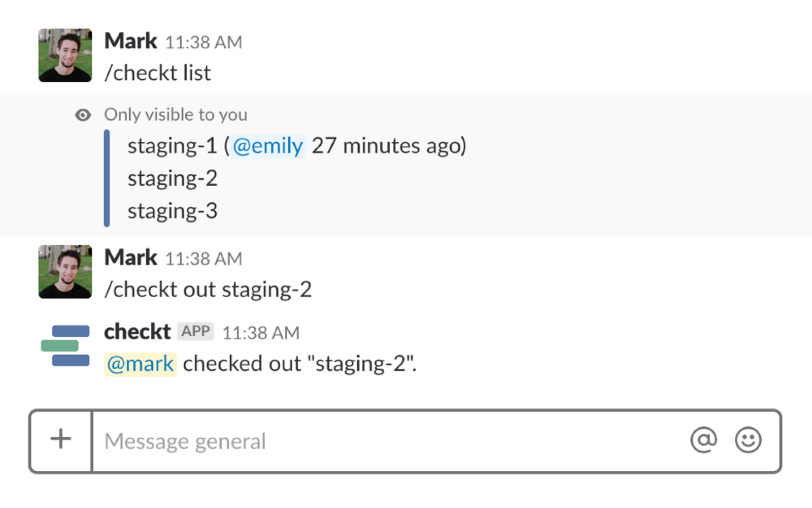Click Mark's name above '/checkt list'
Screen dimensions: 812x508
tap(130, 41)
